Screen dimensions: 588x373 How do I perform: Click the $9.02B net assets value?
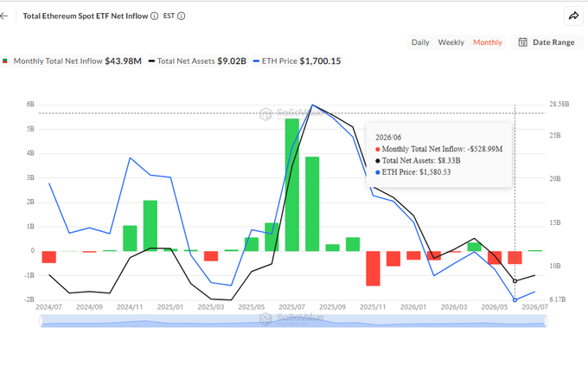[232, 61]
